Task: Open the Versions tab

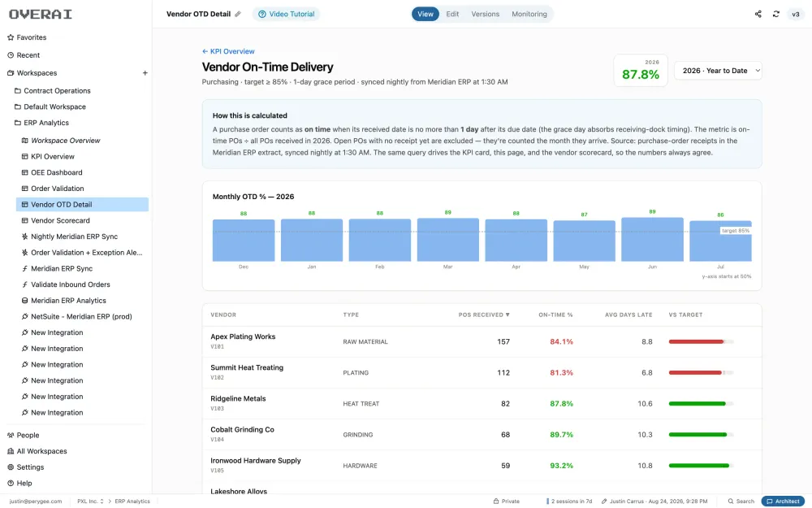Action: pos(486,14)
